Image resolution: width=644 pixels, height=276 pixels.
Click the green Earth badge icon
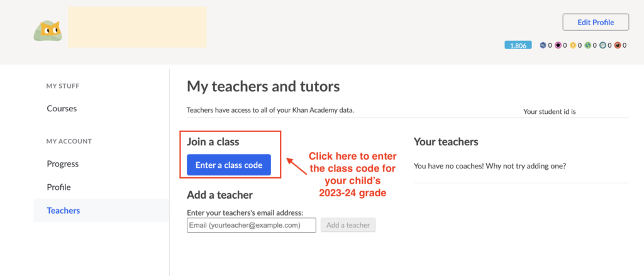(x=588, y=45)
